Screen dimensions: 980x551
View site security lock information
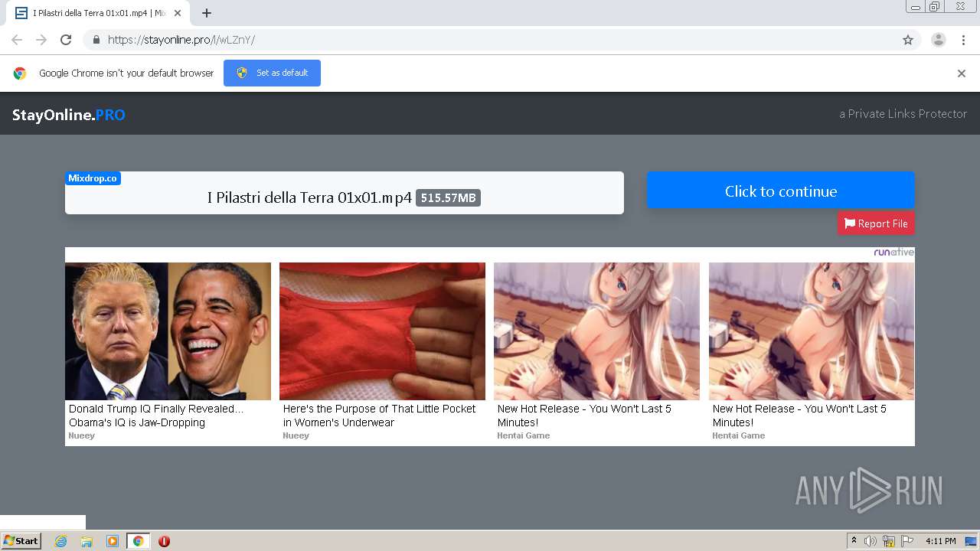click(96, 40)
